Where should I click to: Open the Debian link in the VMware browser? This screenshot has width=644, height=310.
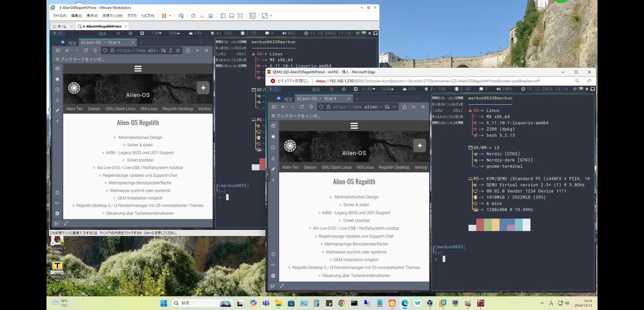point(94,108)
